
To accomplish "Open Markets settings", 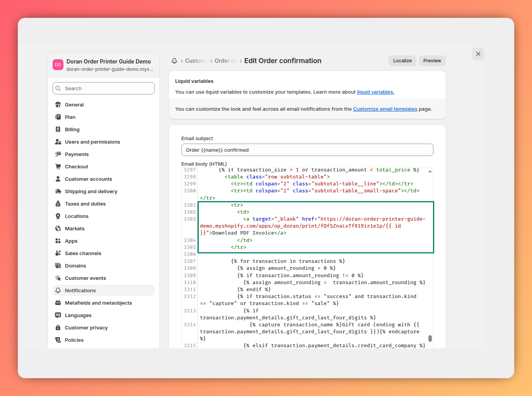I will point(104,228).
